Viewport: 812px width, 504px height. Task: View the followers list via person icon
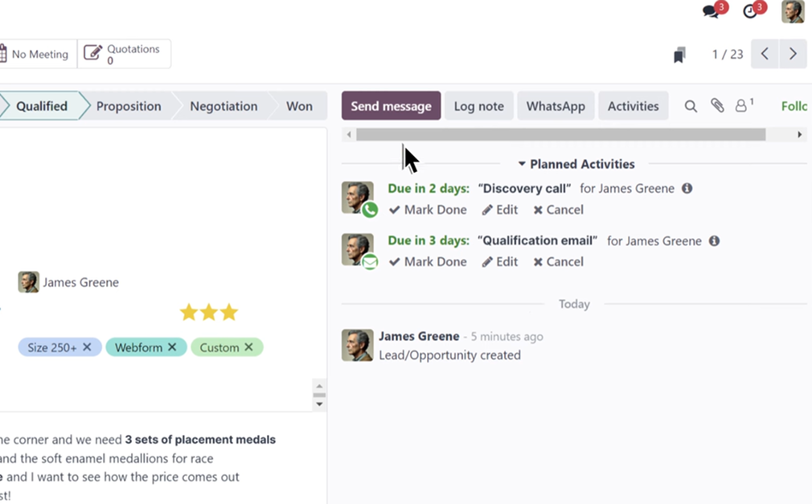(x=741, y=105)
